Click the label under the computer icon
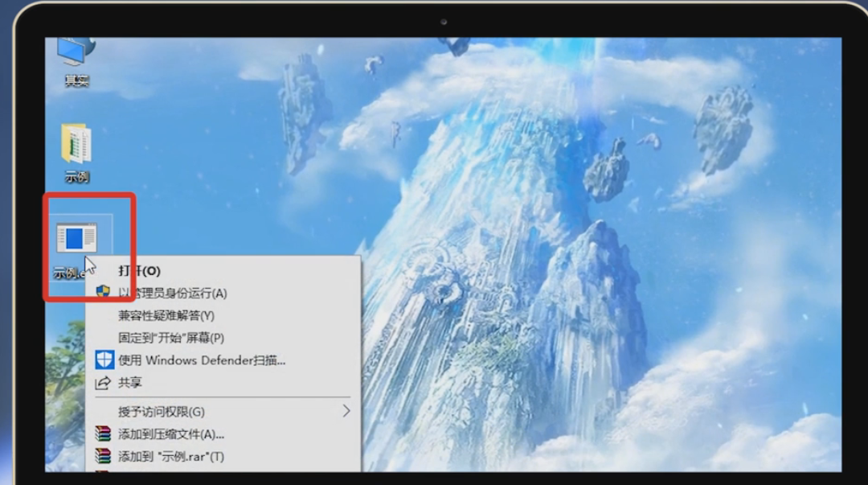Screen dimensions: 868x485 [77, 81]
